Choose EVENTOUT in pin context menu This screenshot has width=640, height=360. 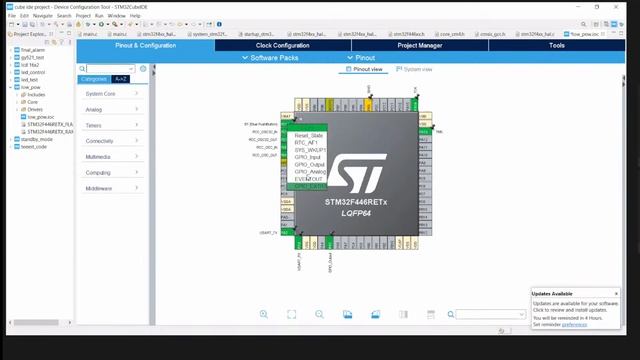pos(308,179)
